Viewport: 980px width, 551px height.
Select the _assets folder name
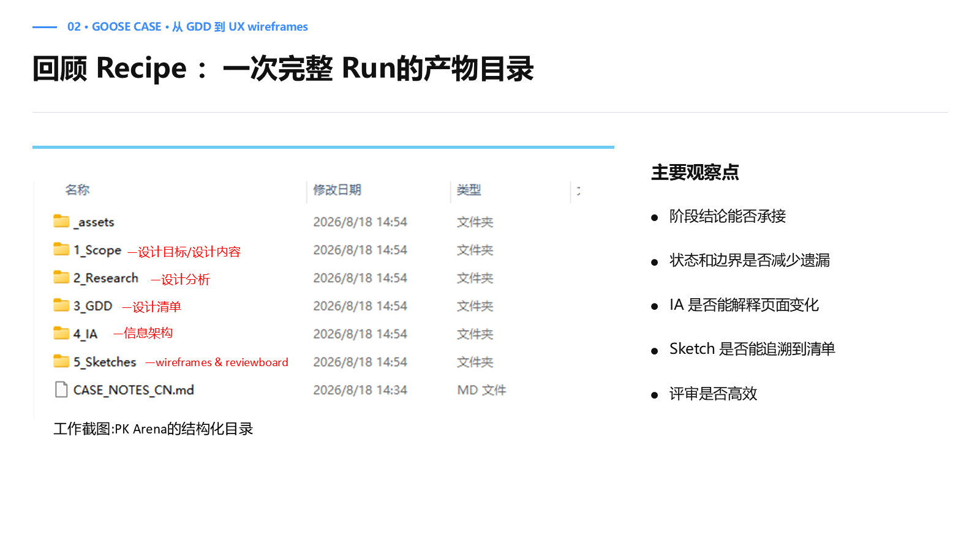tap(94, 222)
